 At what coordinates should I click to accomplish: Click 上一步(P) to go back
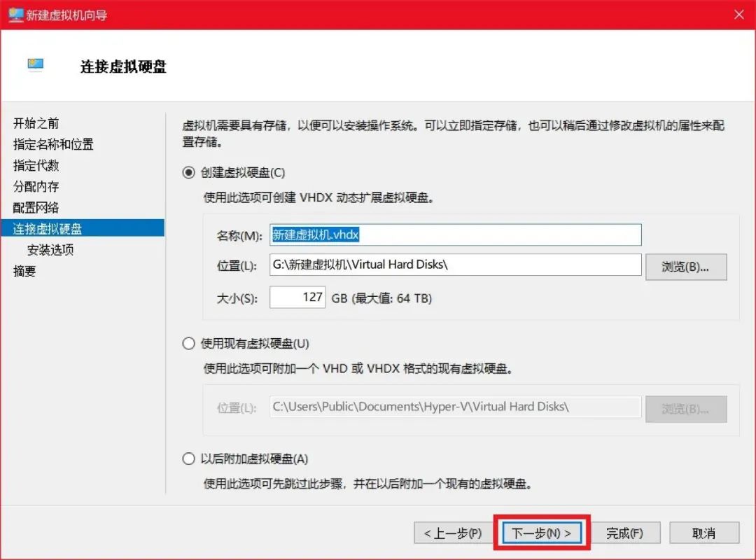click(453, 533)
